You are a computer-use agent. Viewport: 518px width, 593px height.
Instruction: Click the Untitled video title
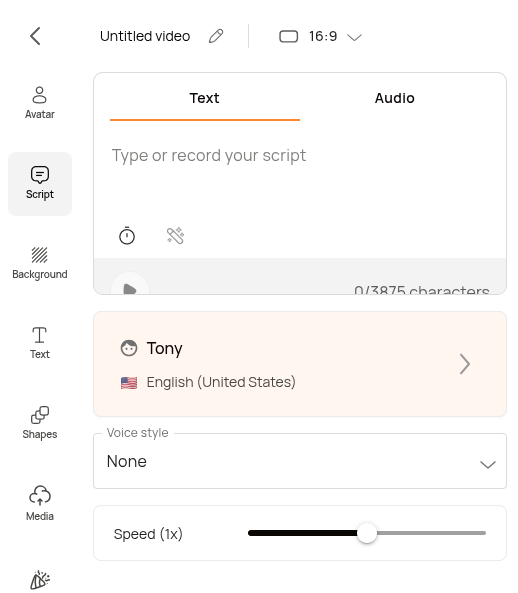tap(145, 36)
